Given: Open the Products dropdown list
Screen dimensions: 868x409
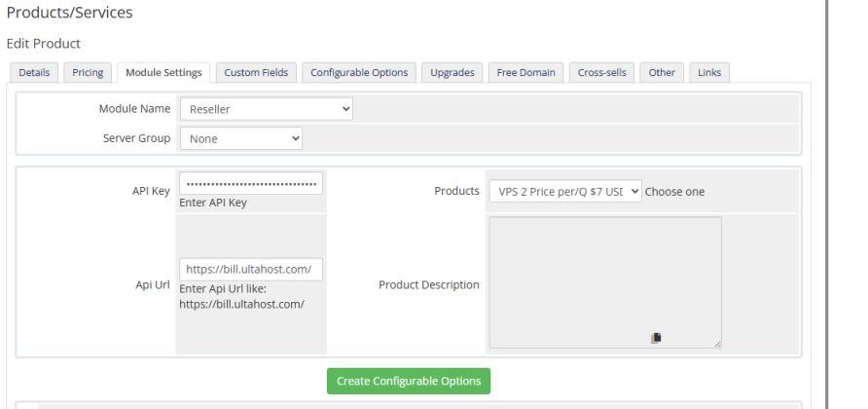Looking at the screenshot, I should 565,191.
